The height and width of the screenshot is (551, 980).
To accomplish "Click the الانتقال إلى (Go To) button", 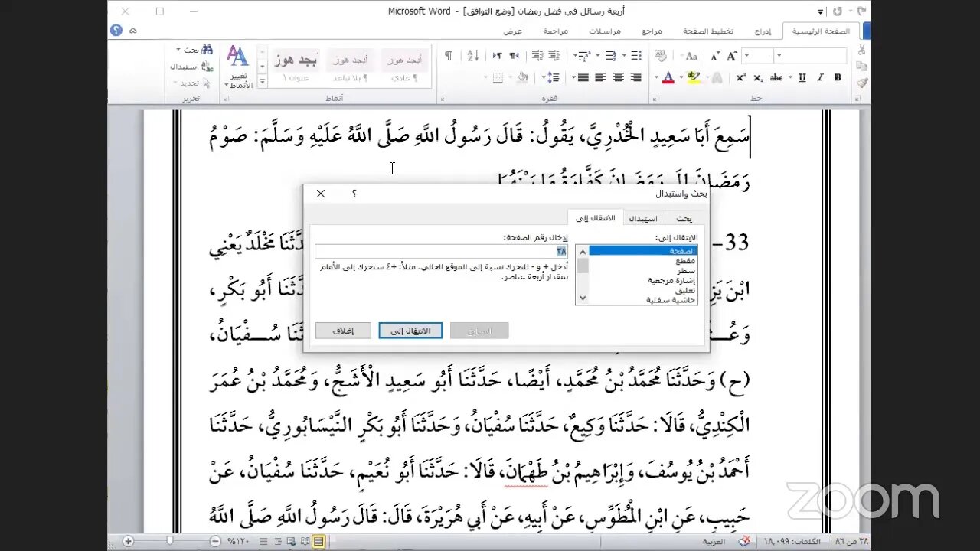I will point(410,331).
